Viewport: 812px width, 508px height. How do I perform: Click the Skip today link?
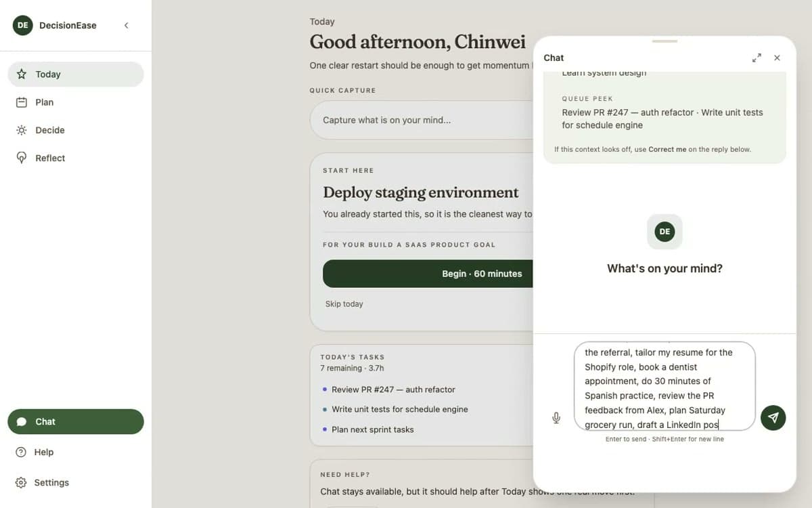[344, 304]
